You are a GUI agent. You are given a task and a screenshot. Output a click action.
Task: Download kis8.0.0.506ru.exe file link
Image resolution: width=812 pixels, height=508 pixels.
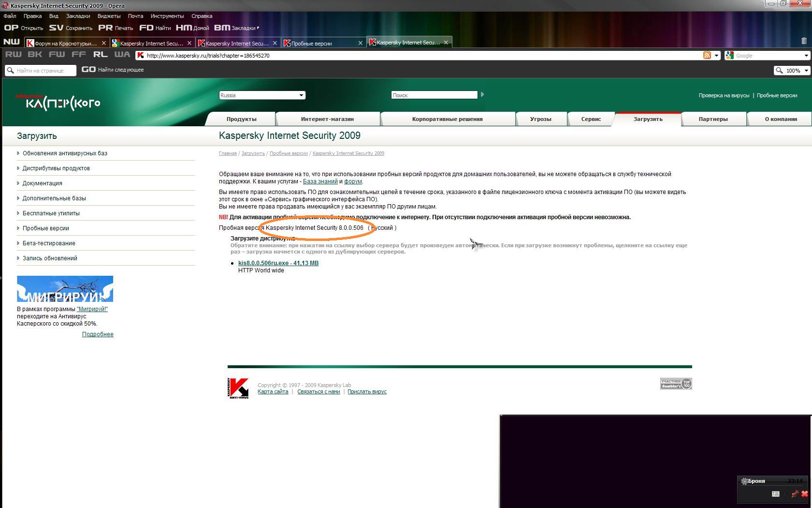click(x=278, y=263)
